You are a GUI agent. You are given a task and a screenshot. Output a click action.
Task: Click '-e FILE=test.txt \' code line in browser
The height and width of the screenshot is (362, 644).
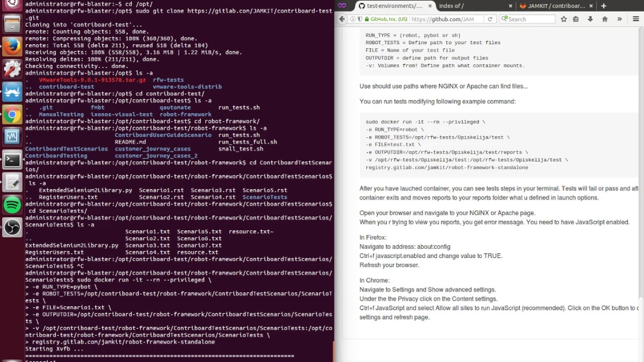coord(393,144)
